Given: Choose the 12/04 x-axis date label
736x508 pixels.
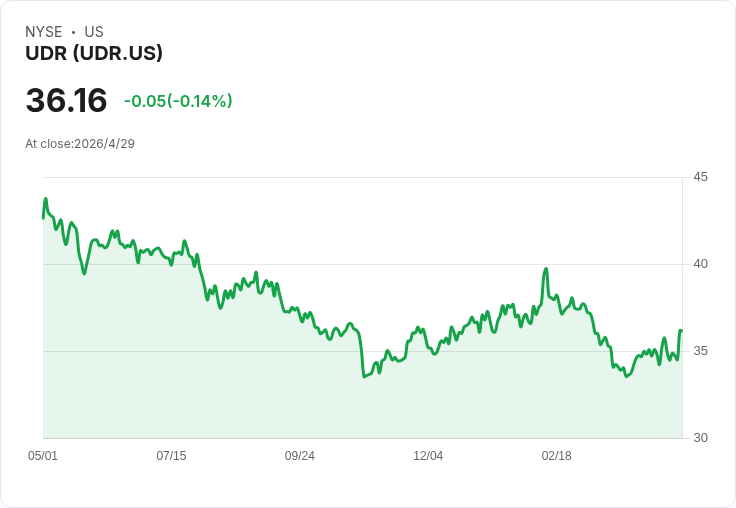Looking at the screenshot, I should click(428, 456).
